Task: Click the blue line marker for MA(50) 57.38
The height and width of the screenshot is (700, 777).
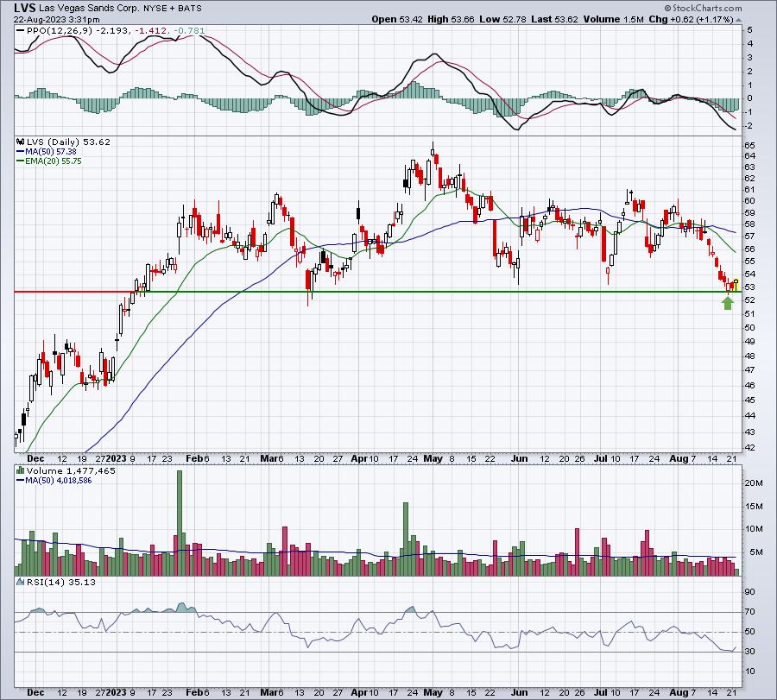Action: 21,152
